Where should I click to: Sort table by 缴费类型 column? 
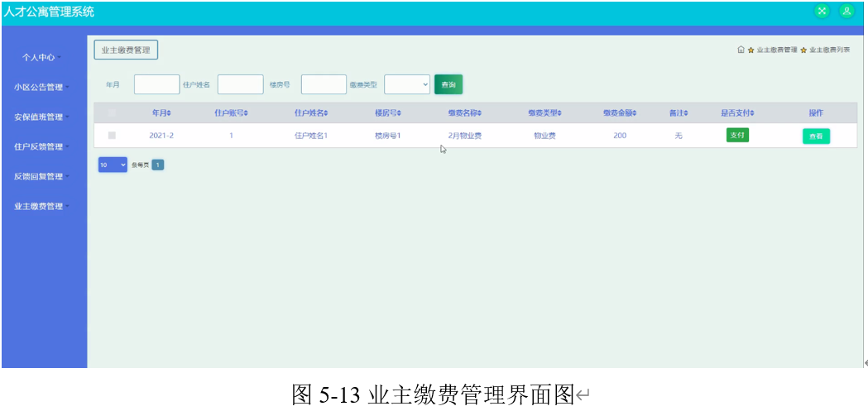544,112
